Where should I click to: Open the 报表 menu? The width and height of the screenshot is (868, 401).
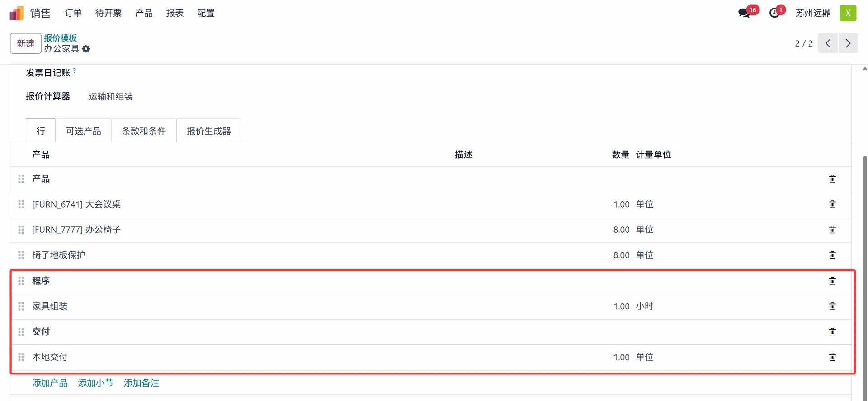[175, 13]
